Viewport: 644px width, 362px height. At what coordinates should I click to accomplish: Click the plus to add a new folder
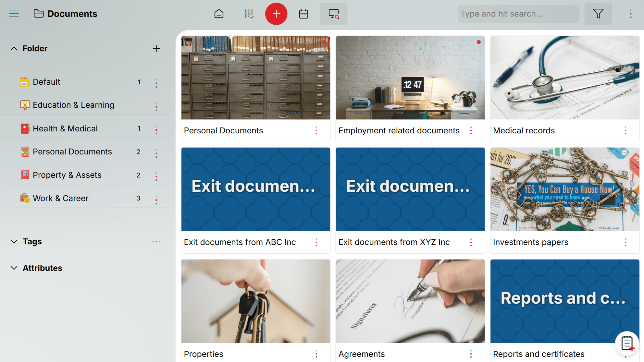point(156,48)
